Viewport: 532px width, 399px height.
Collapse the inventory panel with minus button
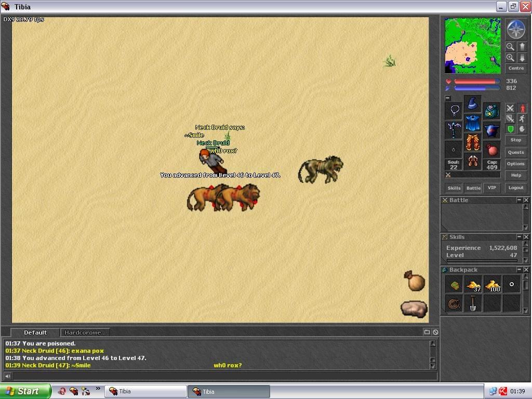[x=448, y=98]
